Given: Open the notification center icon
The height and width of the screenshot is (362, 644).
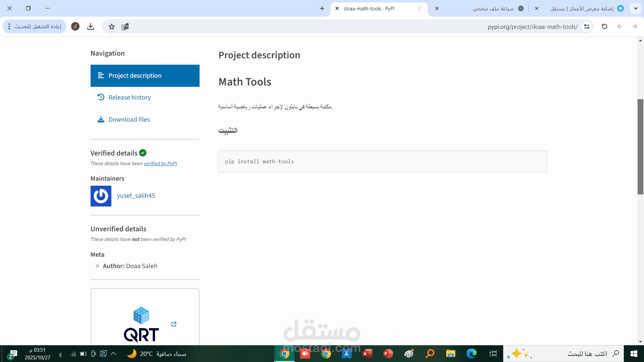Looking at the screenshot, I should pyautogui.click(x=12, y=354).
